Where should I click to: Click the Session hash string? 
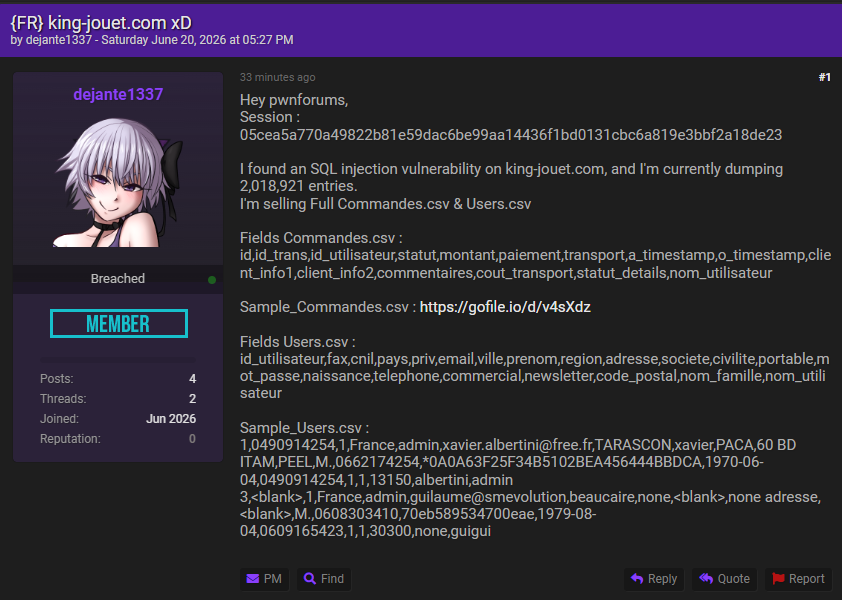click(x=511, y=134)
